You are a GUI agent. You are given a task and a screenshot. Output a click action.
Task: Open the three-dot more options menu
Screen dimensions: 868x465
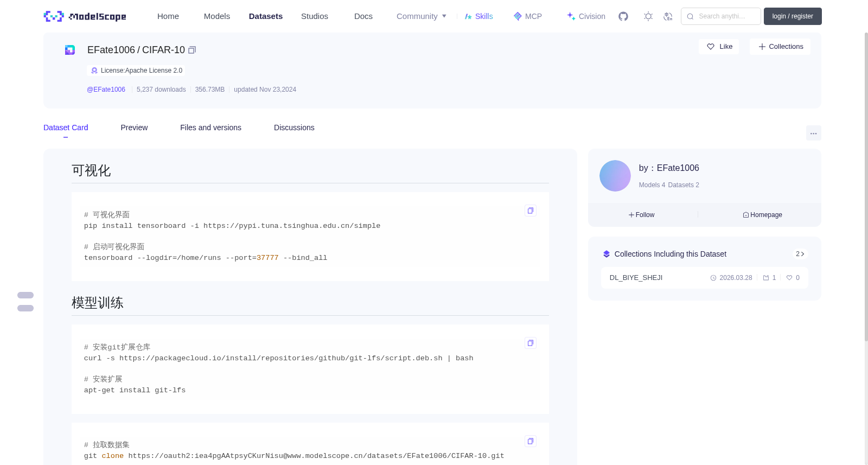point(814,133)
